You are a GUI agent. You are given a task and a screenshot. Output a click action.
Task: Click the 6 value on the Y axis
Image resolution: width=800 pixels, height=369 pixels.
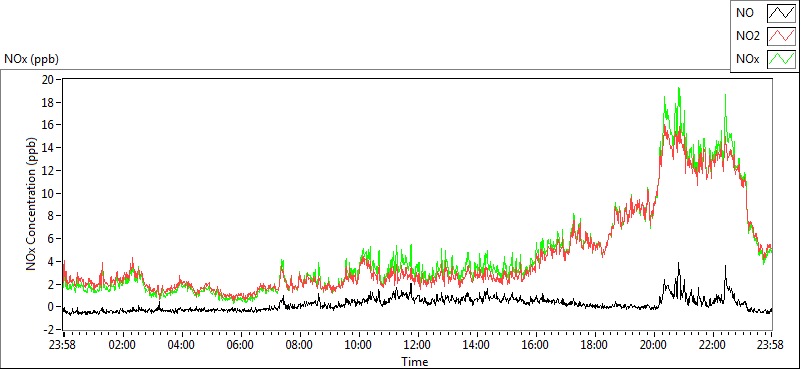52,239
